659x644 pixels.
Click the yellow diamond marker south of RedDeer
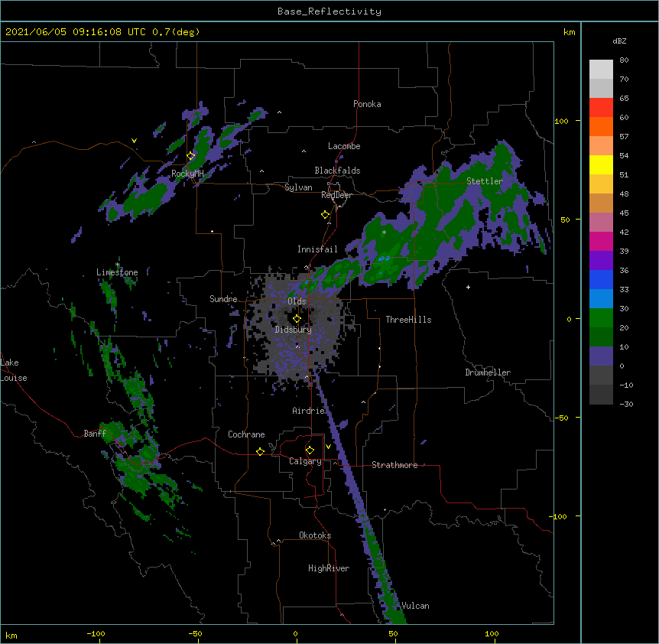(x=325, y=215)
